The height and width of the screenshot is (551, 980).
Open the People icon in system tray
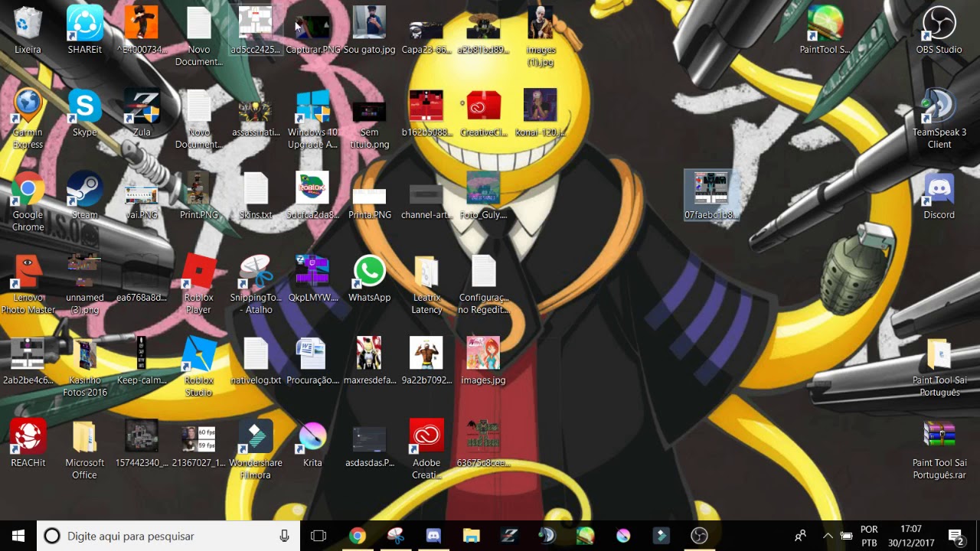[800, 536]
